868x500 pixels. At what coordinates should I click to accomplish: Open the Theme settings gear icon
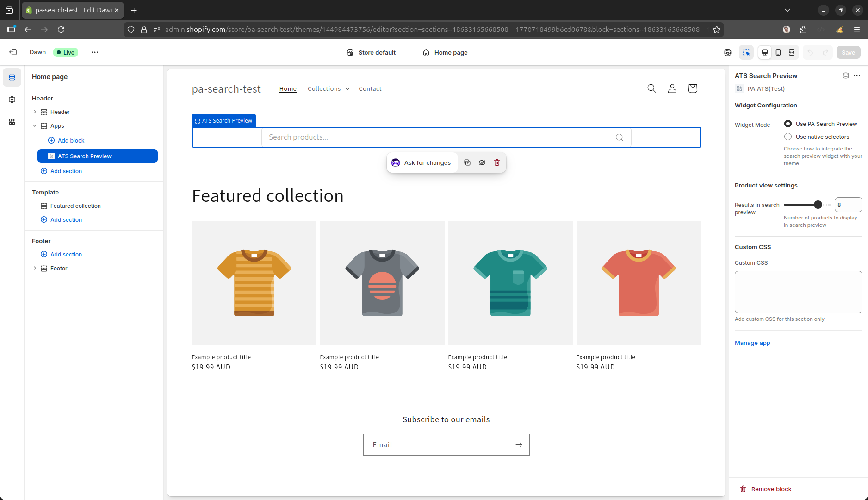[x=12, y=100]
